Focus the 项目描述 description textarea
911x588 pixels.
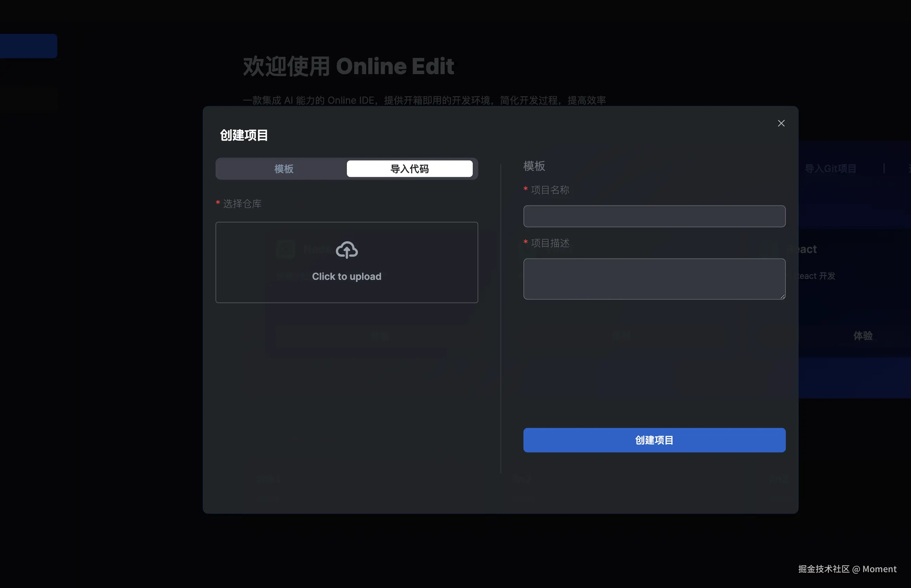tap(653, 279)
